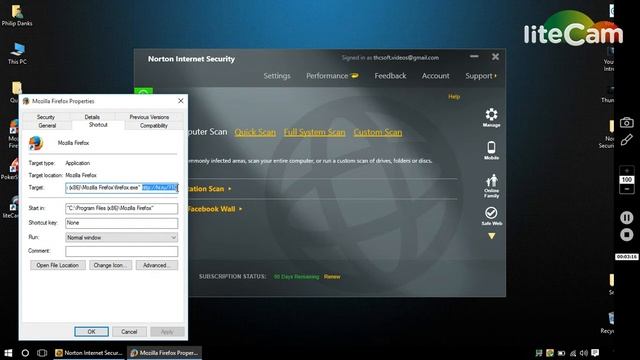Click the Norton Help link
The image size is (640, 360).
454,97
